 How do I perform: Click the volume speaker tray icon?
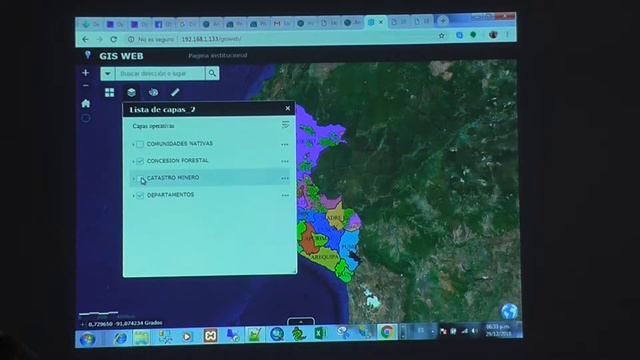pyautogui.click(x=474, y=331)
